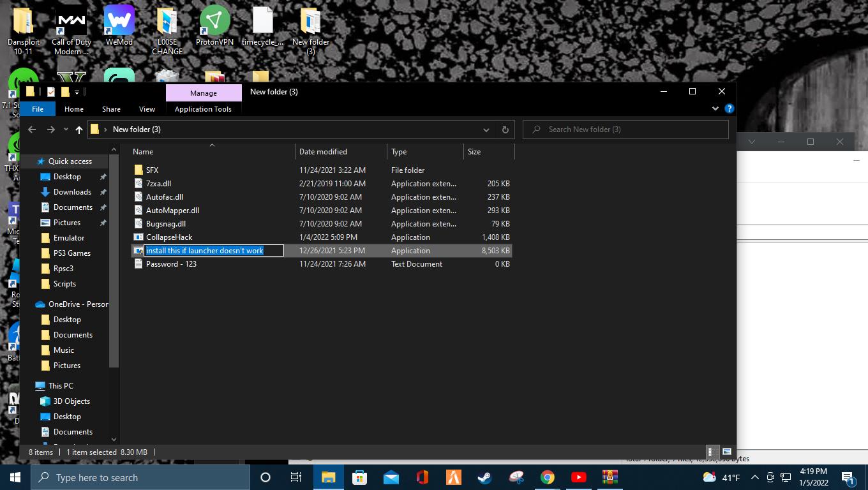Expand the ribbon with the chevron

pyautogui.click(x=715, y=109)
